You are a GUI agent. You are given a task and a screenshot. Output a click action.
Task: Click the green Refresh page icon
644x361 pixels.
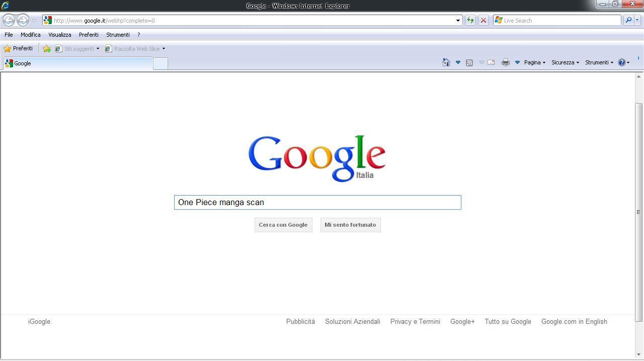coord(470,20)
